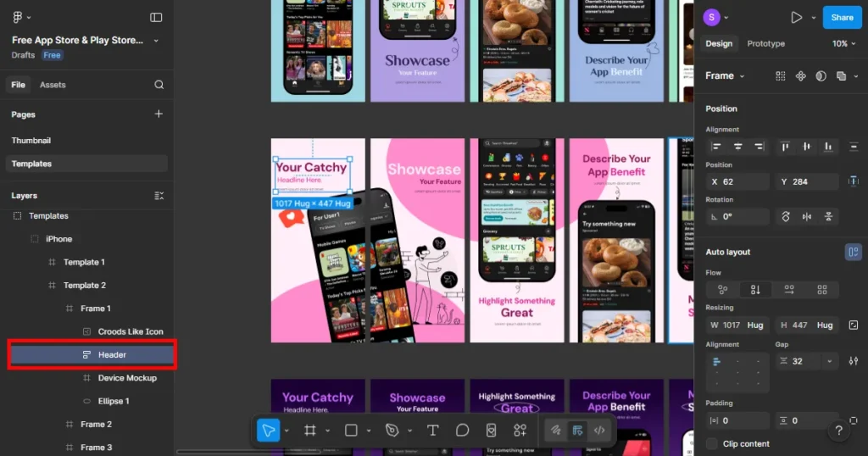Rotate 90 degrees icon
This screenshot has height=456, width=868.
click(x=786, y=216)
